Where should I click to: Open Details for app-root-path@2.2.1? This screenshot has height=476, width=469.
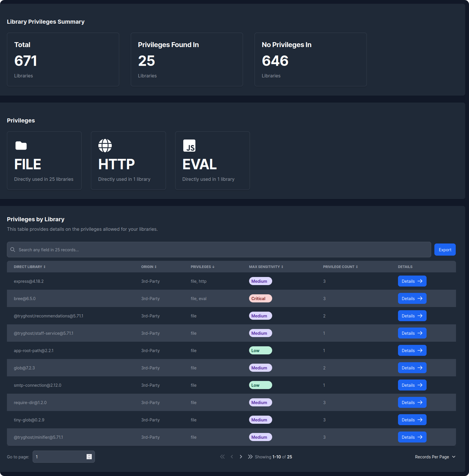pos(412,350)
